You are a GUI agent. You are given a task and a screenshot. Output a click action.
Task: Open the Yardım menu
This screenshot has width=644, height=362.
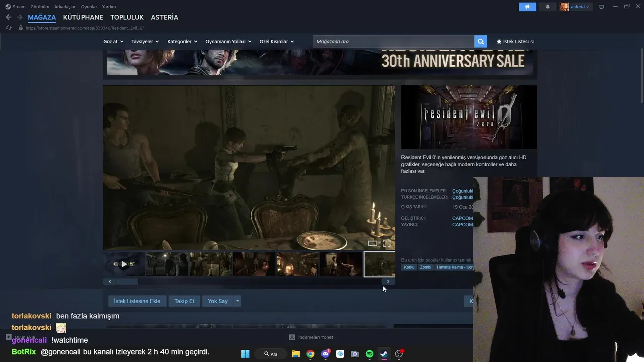[109, 7]
